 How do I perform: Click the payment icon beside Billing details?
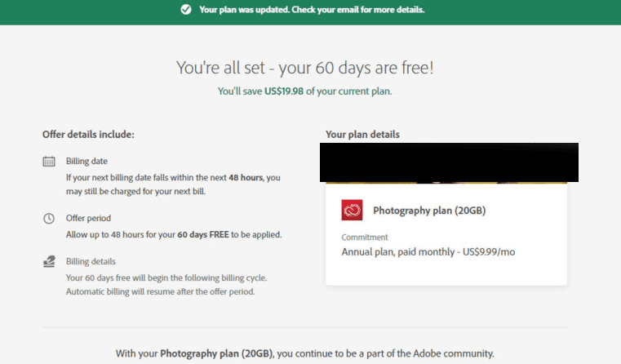(x=49, y=262)
